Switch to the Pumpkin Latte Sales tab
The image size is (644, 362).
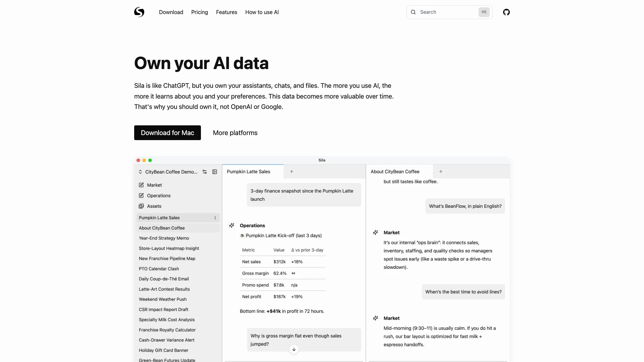[x=249, y=172]
